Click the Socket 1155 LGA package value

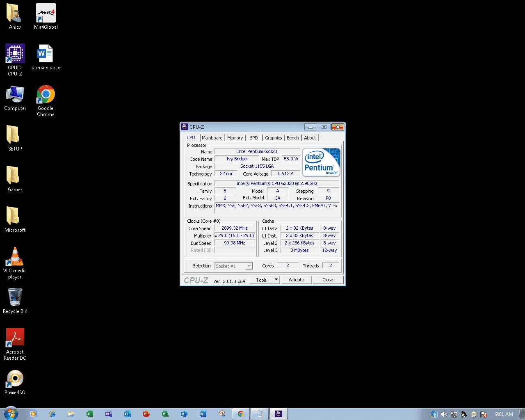257,166
